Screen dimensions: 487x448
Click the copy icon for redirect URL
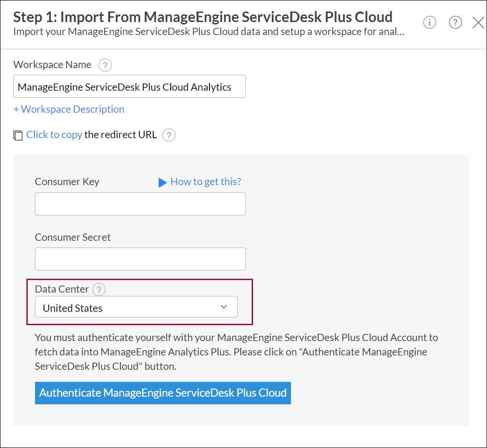point(18,136)
